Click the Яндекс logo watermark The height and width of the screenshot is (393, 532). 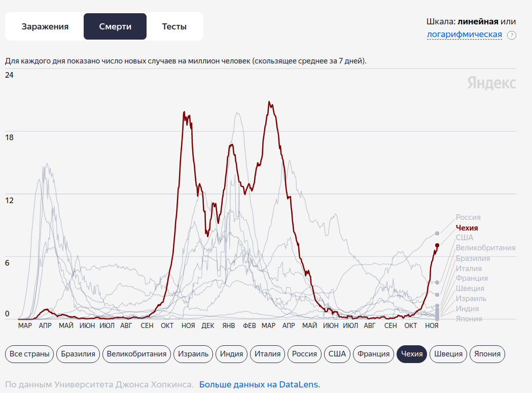coord(491,83)
